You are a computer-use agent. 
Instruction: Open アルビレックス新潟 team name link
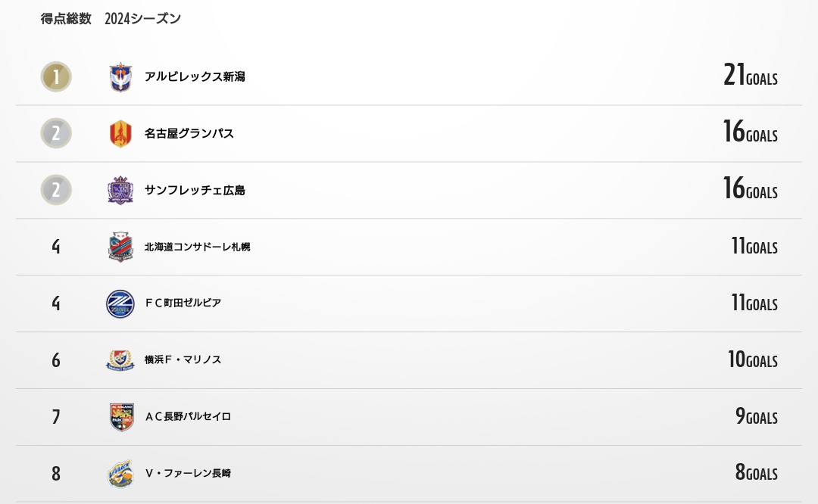coord(195,77)
